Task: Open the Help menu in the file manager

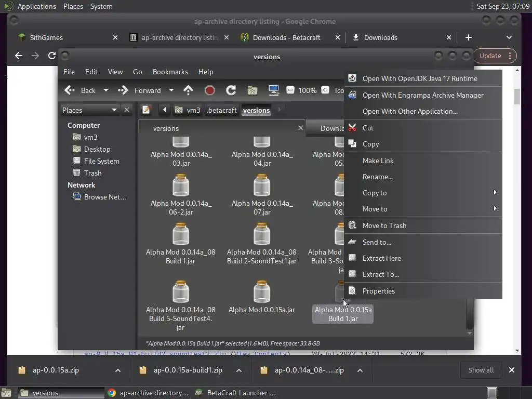Action: coord(206,72)
